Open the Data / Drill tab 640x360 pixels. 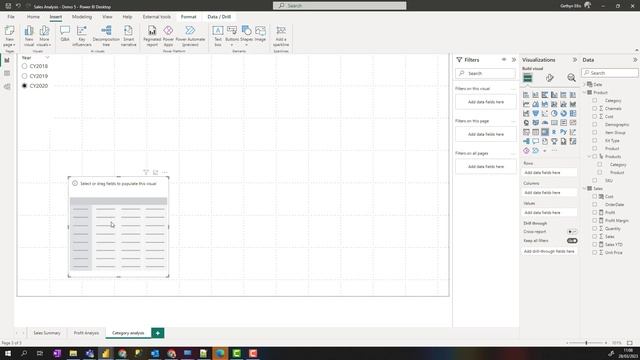click(x=219, y=17)
